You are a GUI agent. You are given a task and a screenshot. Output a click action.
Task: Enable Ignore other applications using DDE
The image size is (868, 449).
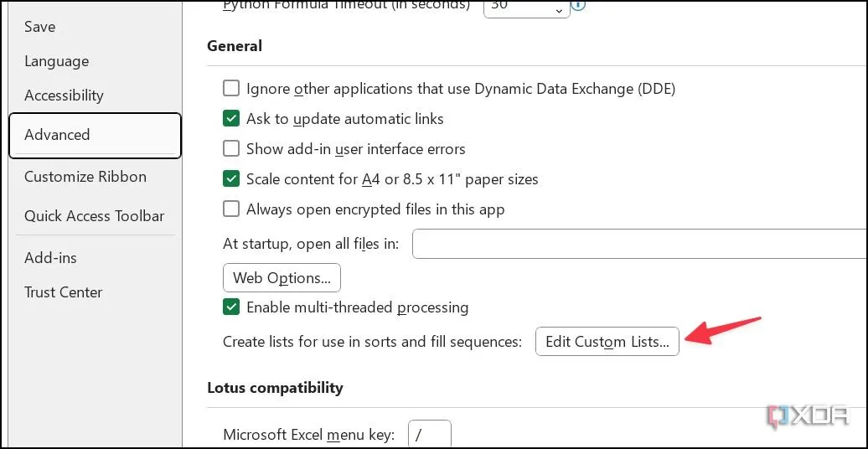pos(231,89)
